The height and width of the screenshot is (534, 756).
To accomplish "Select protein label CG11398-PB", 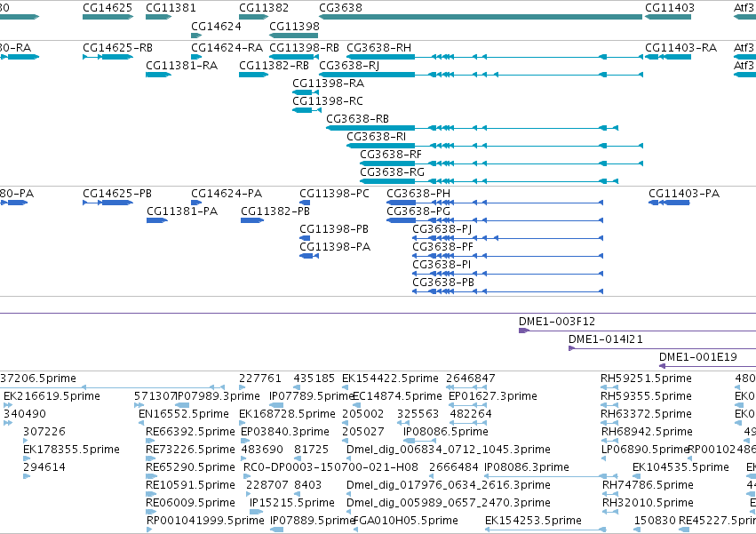I will click(x=334, y=229).
